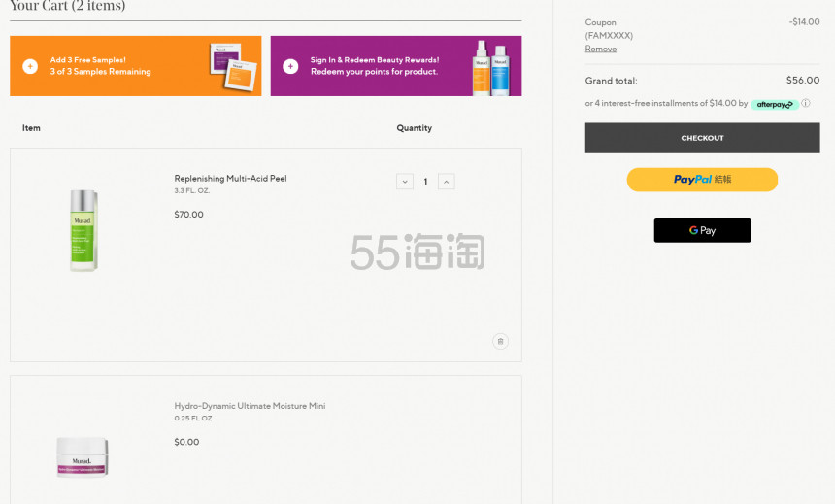Click the quantity value 1

[425, 182]
